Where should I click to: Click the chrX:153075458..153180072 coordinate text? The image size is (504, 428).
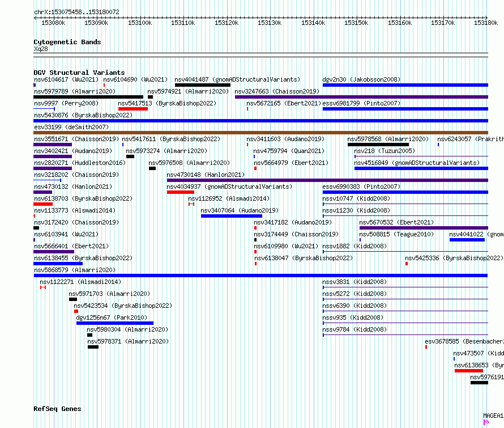point(76,12)
